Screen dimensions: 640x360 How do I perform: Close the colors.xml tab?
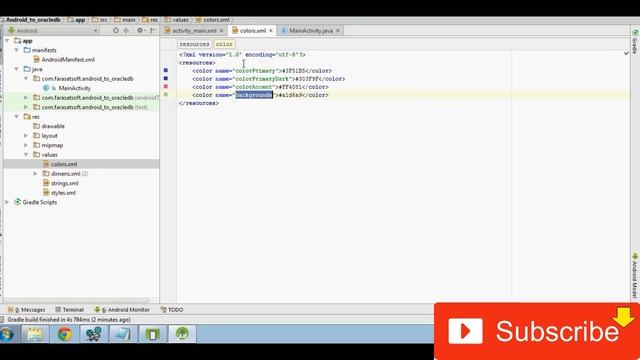point(271,31)
